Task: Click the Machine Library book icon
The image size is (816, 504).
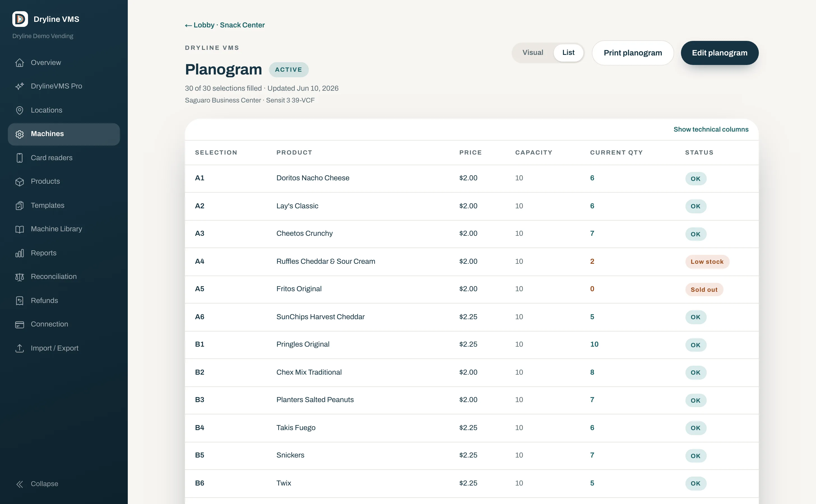Action: point(20,229)
